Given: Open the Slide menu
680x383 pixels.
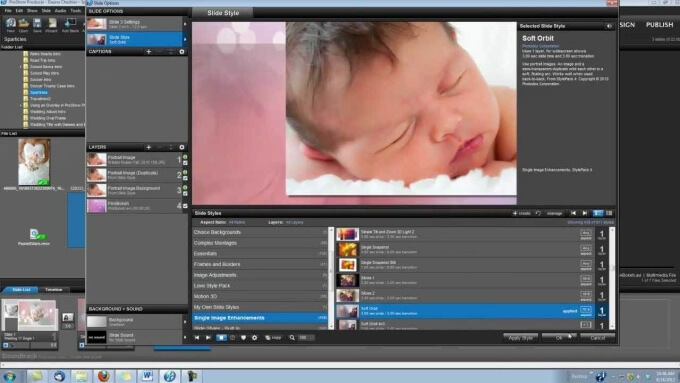Looking at the screenshot, I should (x=46, y=10).
